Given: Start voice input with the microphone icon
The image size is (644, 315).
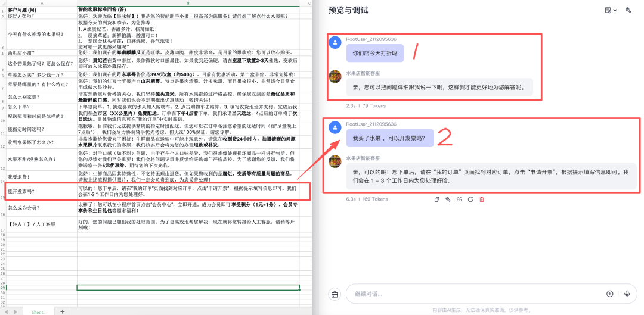Looking at the screenshot, I should (627, 294).
